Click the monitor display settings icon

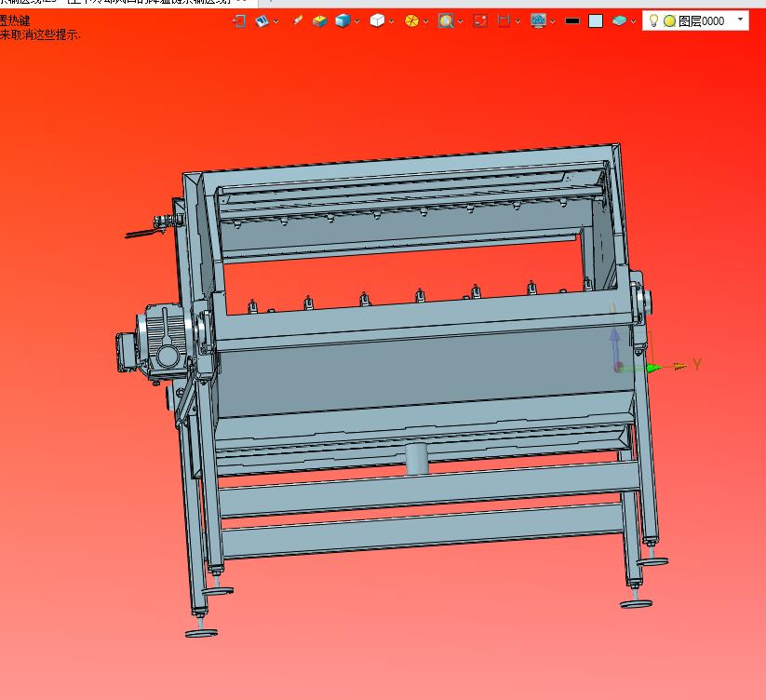coord(538,21)
